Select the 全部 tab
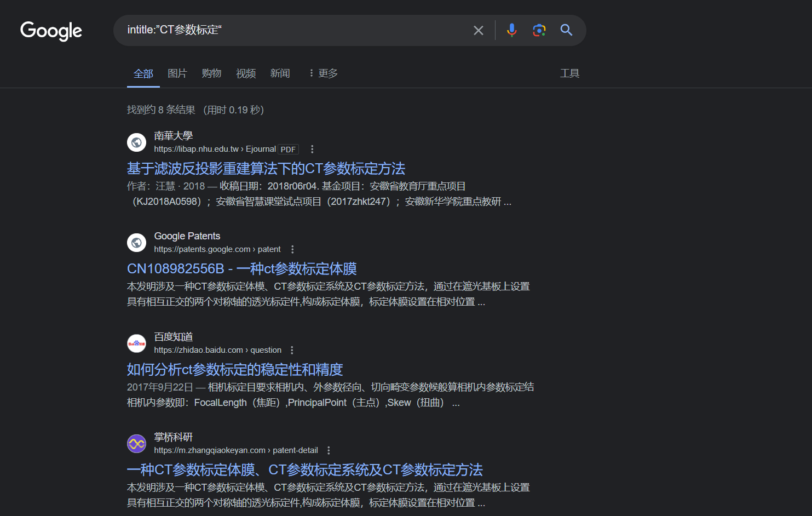812x516 pixels. [x=143, y=73]
